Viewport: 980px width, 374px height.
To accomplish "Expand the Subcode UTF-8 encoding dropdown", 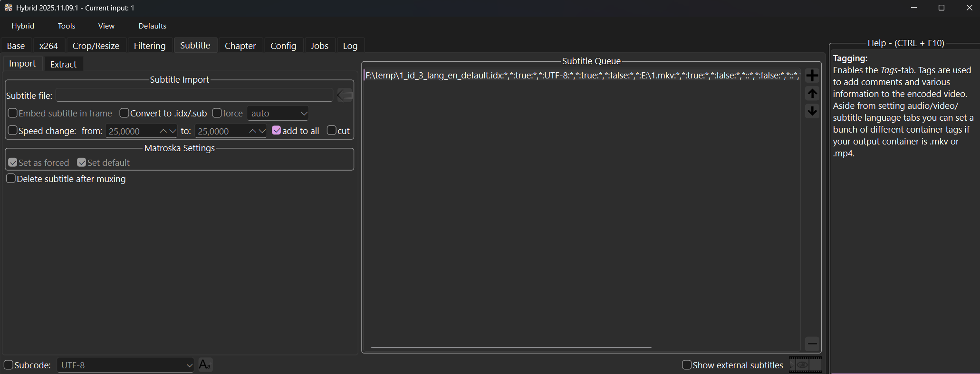I will (x=125, y=365).
